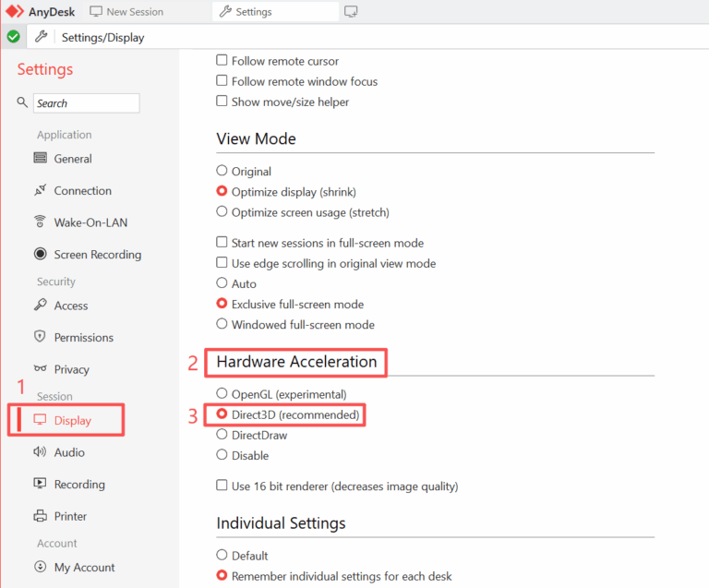Viewport: 709px width, 588px height.
Task: Open the My Account page
Action: tap(85, 567)
